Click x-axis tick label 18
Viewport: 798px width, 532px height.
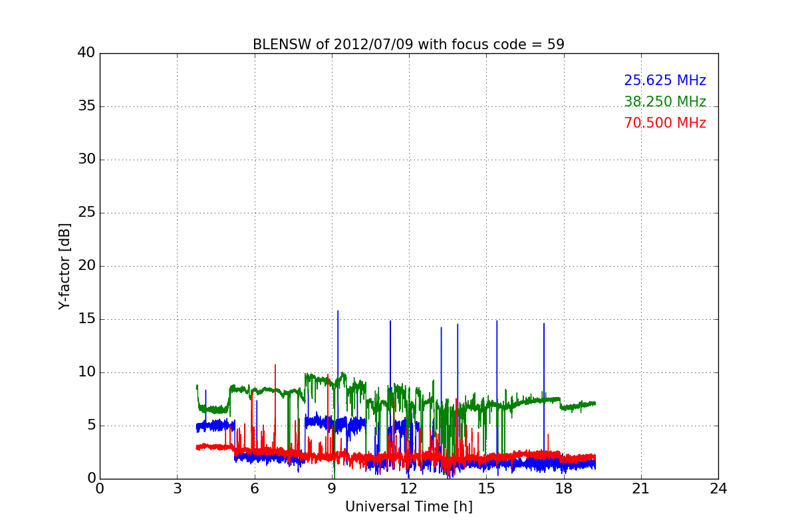(x=563, y=488)
